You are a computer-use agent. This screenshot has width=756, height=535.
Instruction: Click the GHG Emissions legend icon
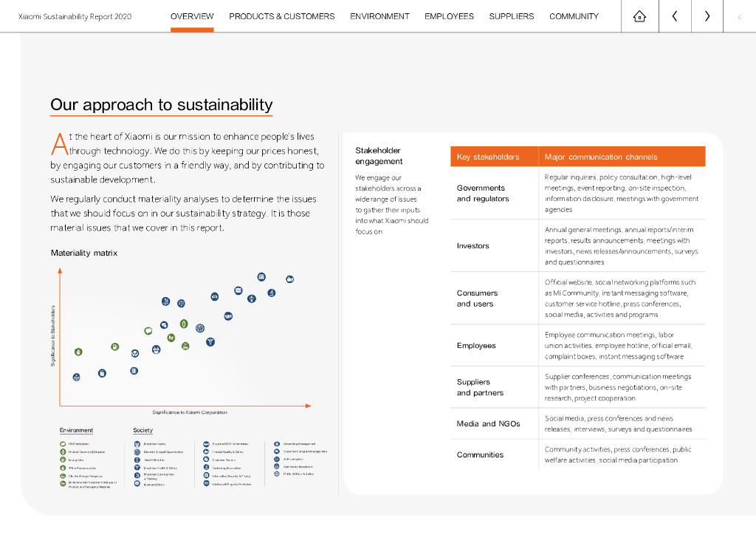pyautogui.click(x=63, y=444)
